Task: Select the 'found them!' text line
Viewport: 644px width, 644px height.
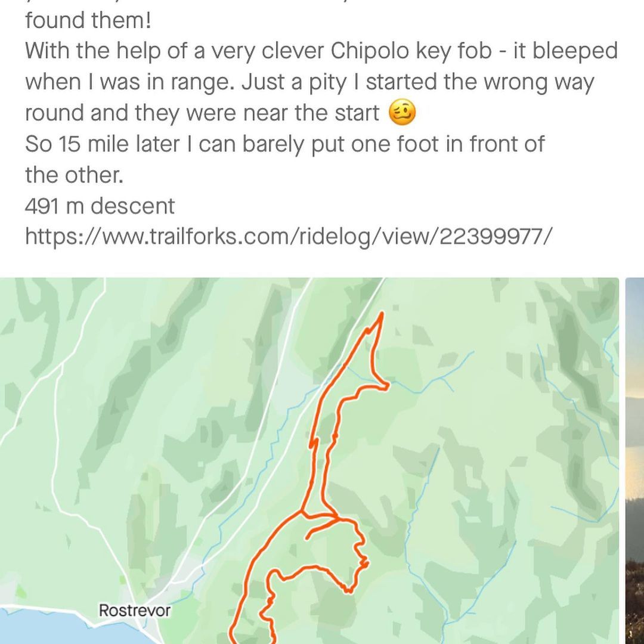Action: point(88,20)
